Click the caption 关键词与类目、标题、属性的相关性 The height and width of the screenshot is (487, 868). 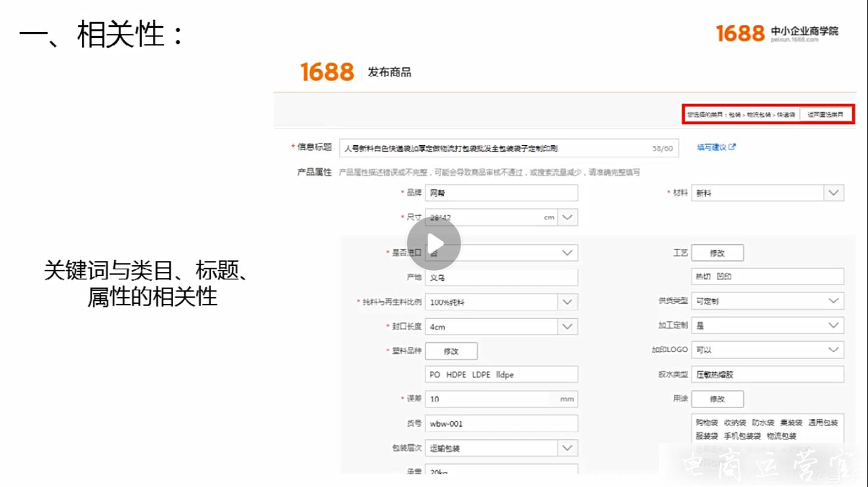click(x=146, y=283)
